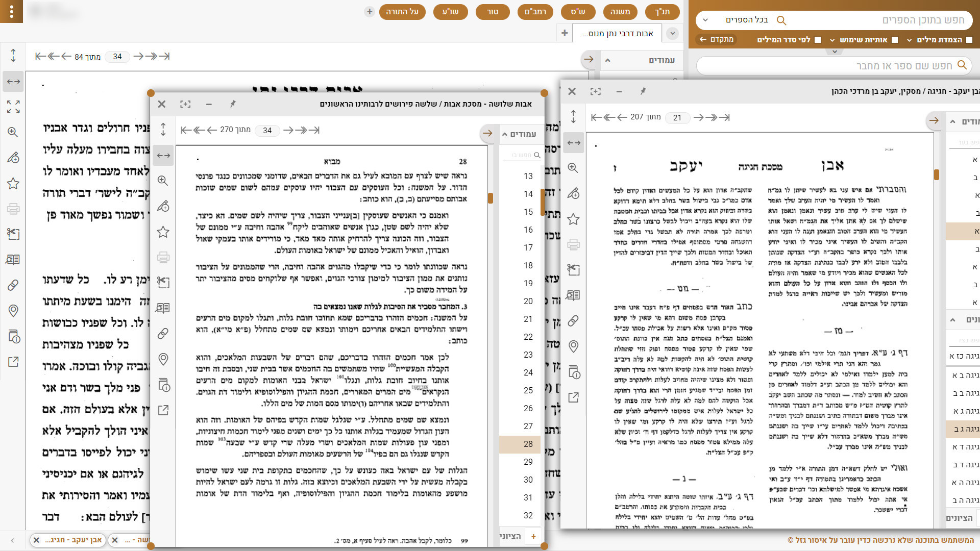
Task: Select fit-width mode in the main viewer toolbar
Action: [x=13, y=82]
